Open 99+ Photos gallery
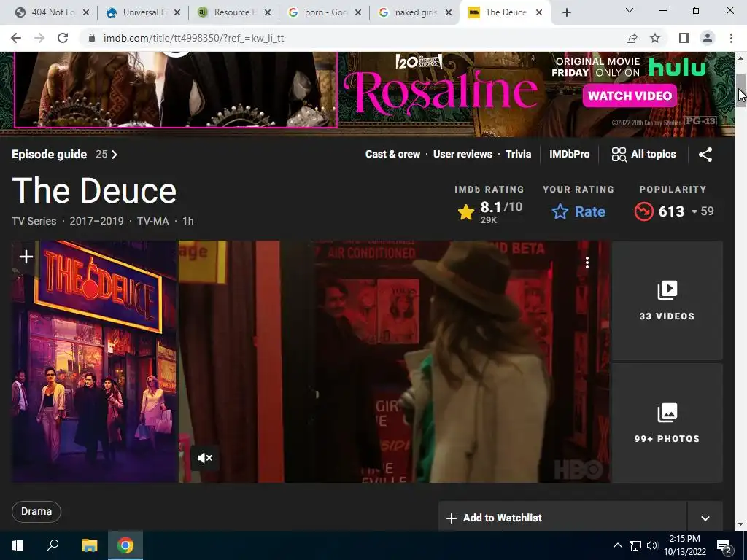This screenshot has height=560, width=747. [x=667, y=423]
